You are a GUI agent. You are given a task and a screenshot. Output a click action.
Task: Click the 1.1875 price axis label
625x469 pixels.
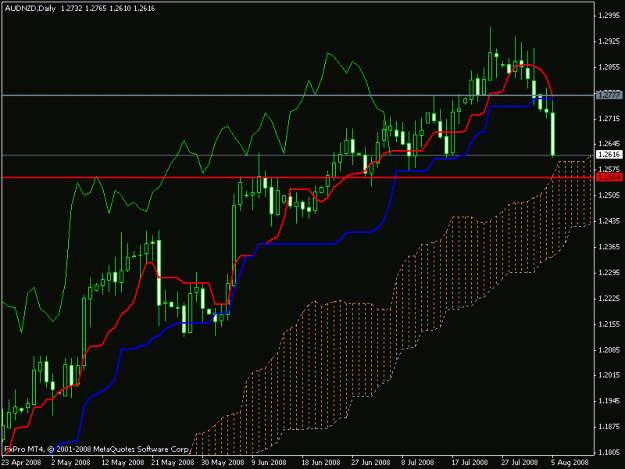[609, 427]
